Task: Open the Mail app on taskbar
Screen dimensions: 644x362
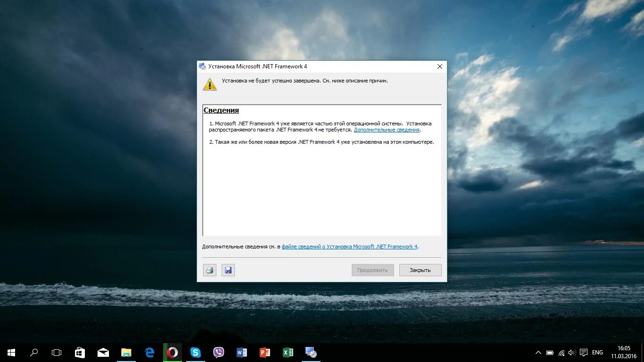Action: (x=103, y=353)
